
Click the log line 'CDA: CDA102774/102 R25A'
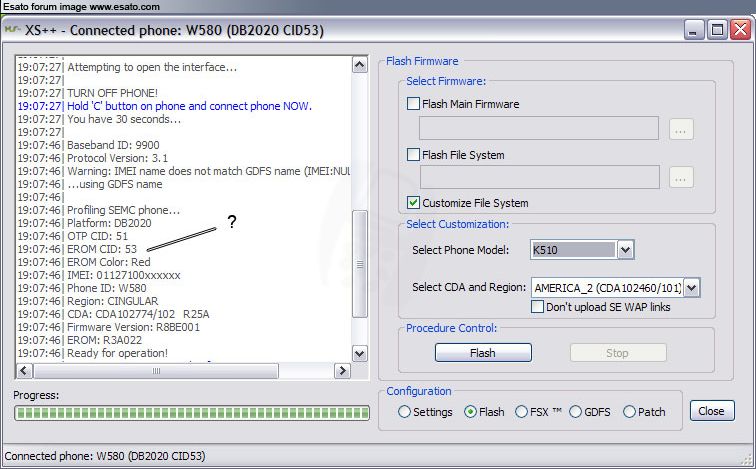point(138,314)
